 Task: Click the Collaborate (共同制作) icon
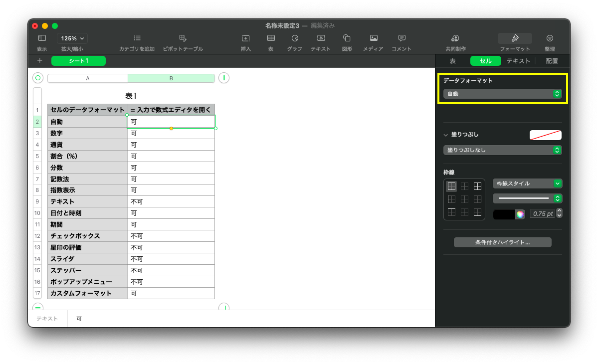point(455,38)
